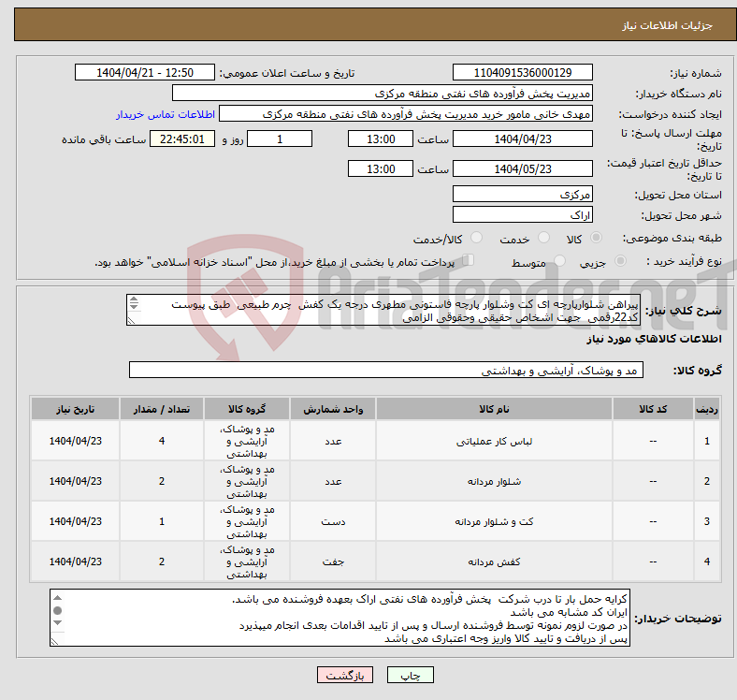The width and height of the screenshot is (737, 700).
Task: Click the بازگشت back button
Action: pos(345,675)
